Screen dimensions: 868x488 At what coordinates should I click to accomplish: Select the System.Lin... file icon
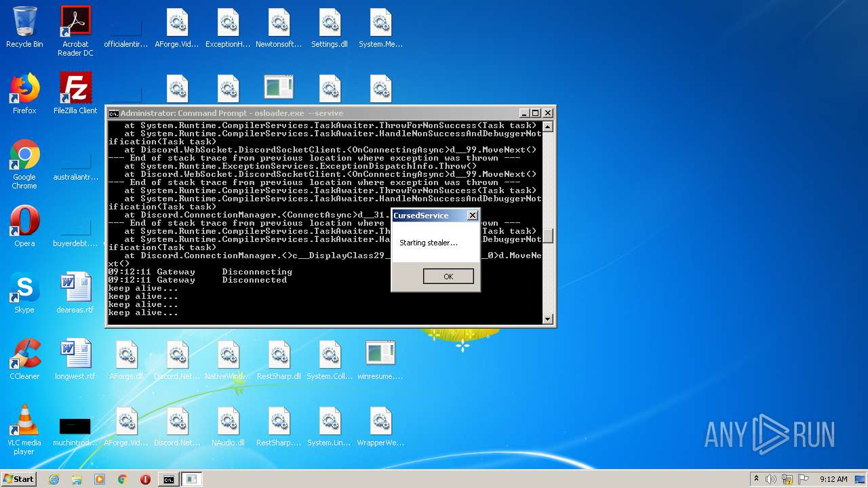click(330, 426)
